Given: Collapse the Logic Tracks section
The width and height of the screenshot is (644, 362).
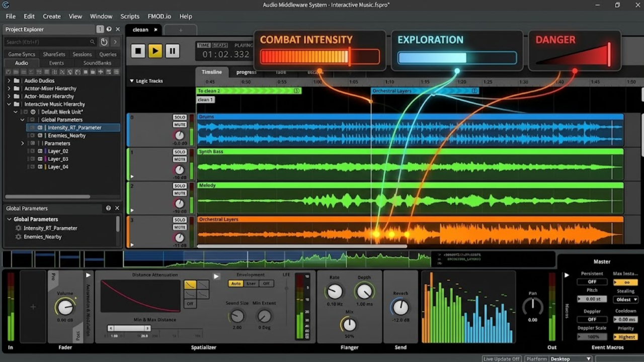Looking at the screenshot, I should coord(132,81).
